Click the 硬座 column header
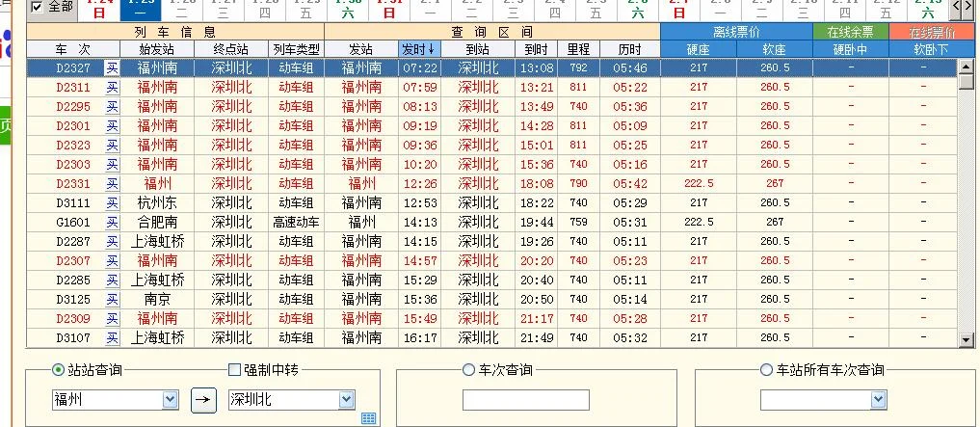 698,49
